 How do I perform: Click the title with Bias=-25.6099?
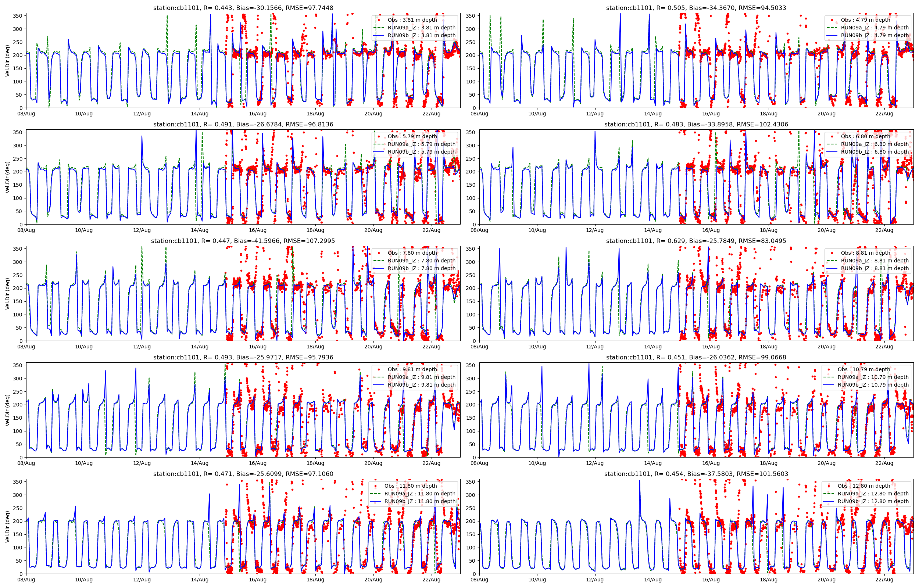click(x=243, y=474)
